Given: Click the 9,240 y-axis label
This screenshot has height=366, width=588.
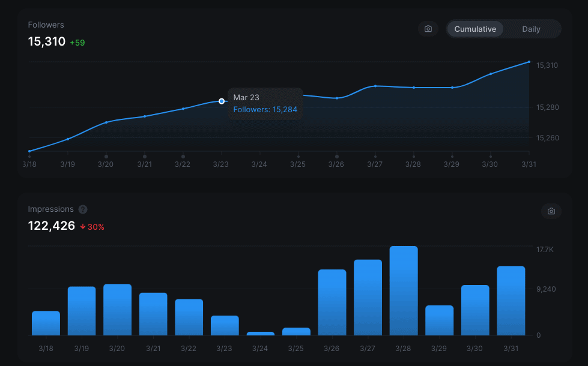Looking at the screenshot, I should [546, 289].
